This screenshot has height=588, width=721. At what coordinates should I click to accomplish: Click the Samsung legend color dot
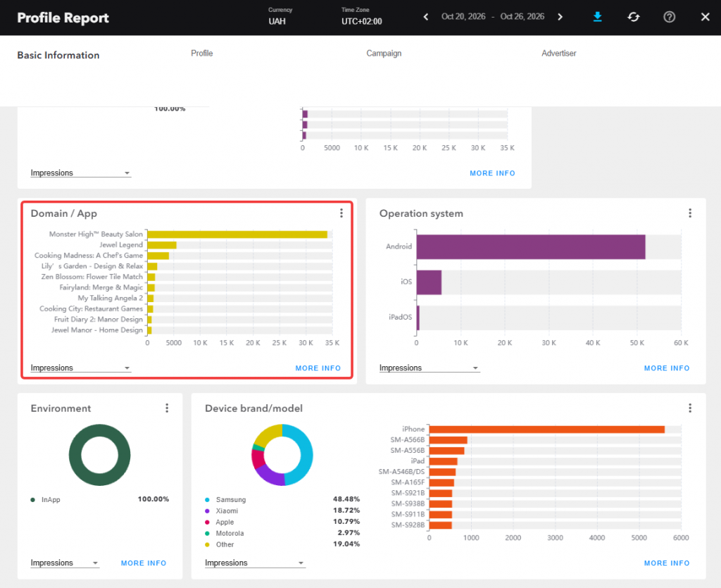coord(207,500)
